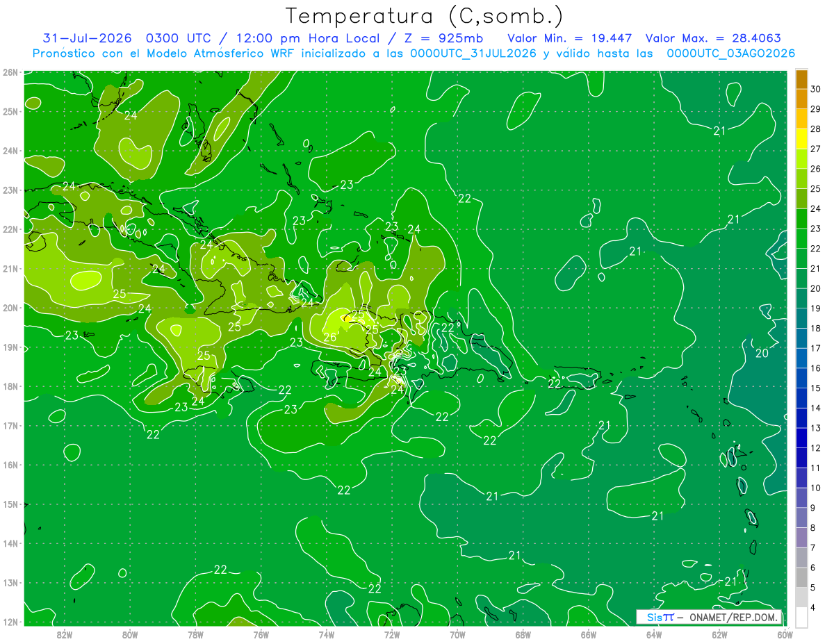Screen dimensions: 834x644
Task: Click the '18N' latitude axis label
Action: click(x=11, y=386)
